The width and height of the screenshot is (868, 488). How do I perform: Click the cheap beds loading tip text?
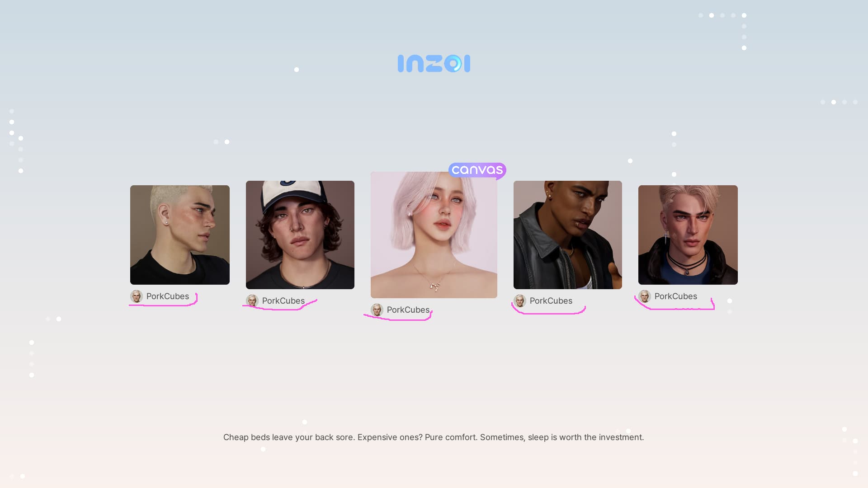coord(434,437)
